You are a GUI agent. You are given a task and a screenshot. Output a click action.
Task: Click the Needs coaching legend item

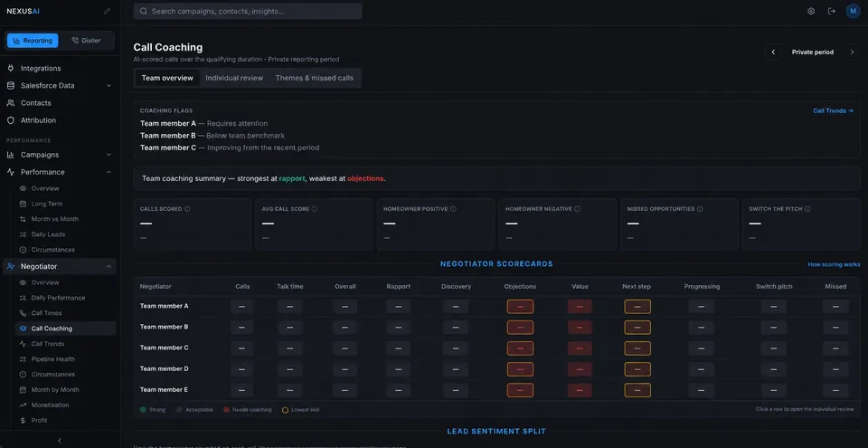(x=247, y=410)
